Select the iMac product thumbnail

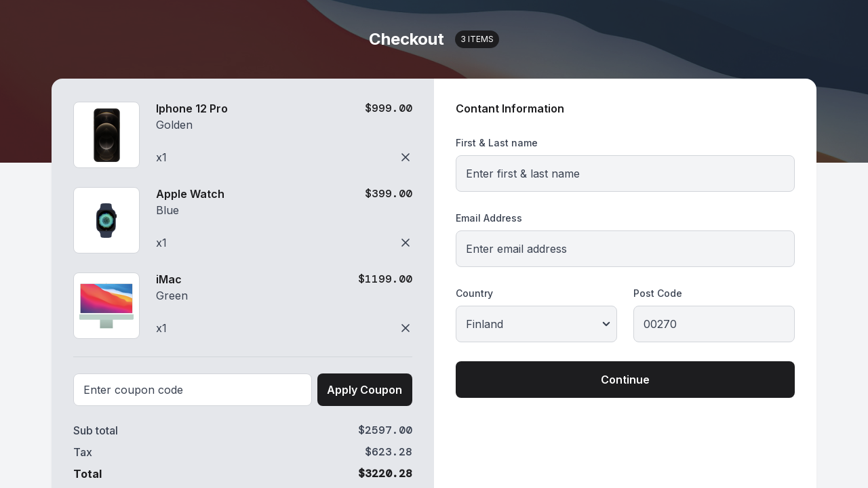(106, 306)
